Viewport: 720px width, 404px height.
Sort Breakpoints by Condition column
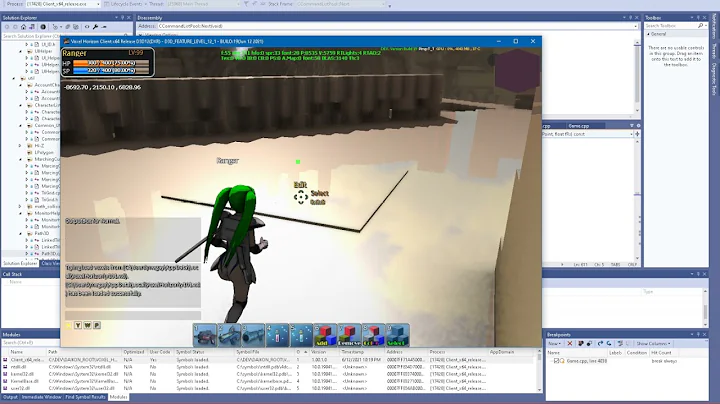[637, 353]
